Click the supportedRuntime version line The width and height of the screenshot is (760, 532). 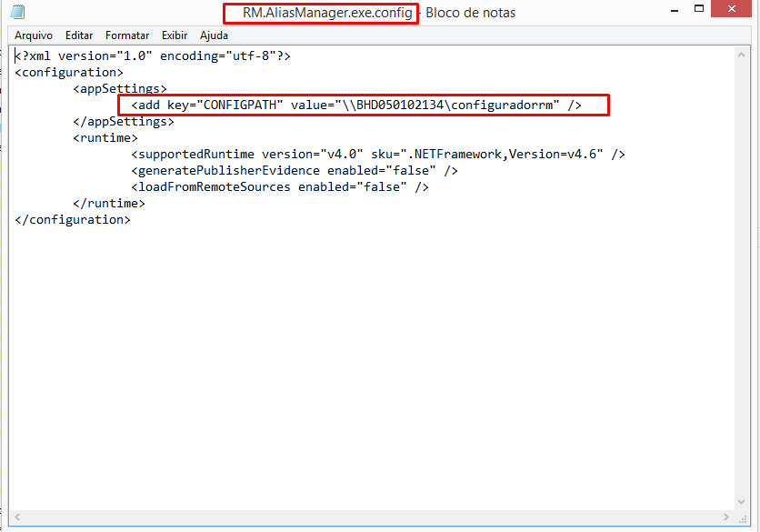[x=378, y=155]
